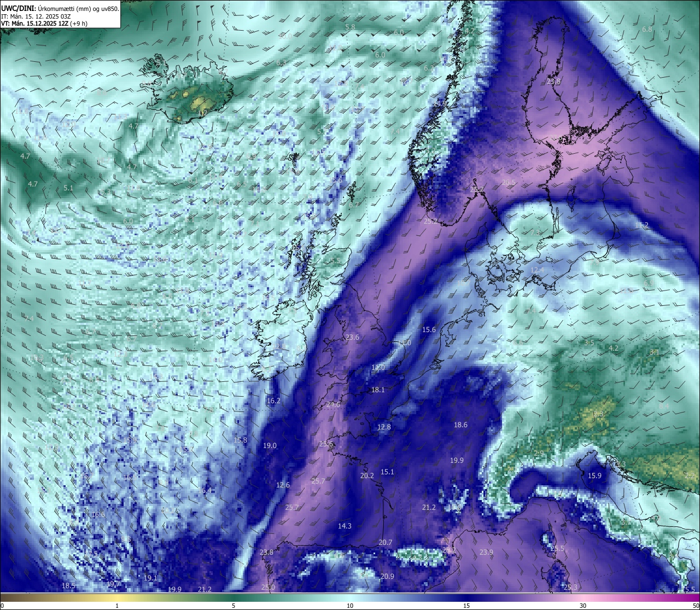Click the 6.8 value in the top-right corner
This screenshot has width=700, height=610.
tap(647, 29)
